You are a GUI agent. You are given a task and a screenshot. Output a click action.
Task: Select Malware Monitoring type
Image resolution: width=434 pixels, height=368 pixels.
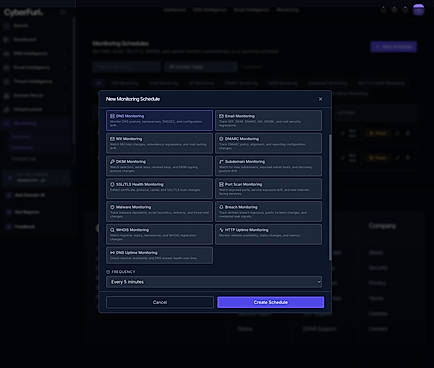159,211
